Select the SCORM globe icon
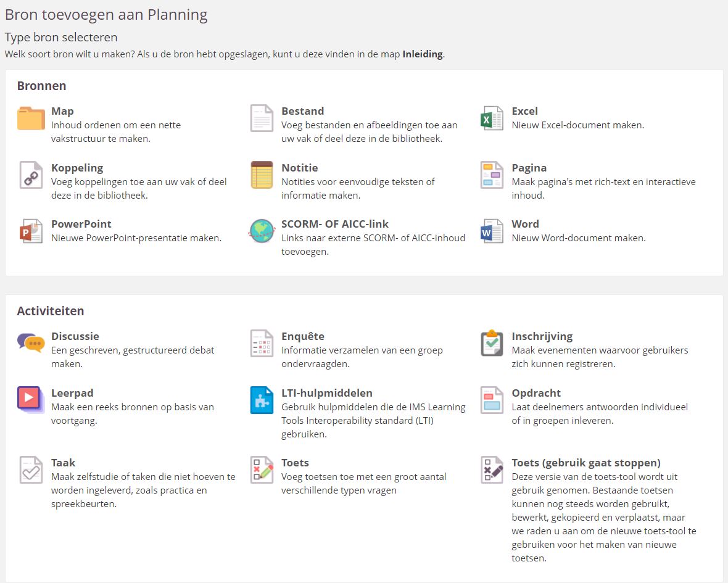The width and height of the screenshot is (728, 583). (262, 231)
